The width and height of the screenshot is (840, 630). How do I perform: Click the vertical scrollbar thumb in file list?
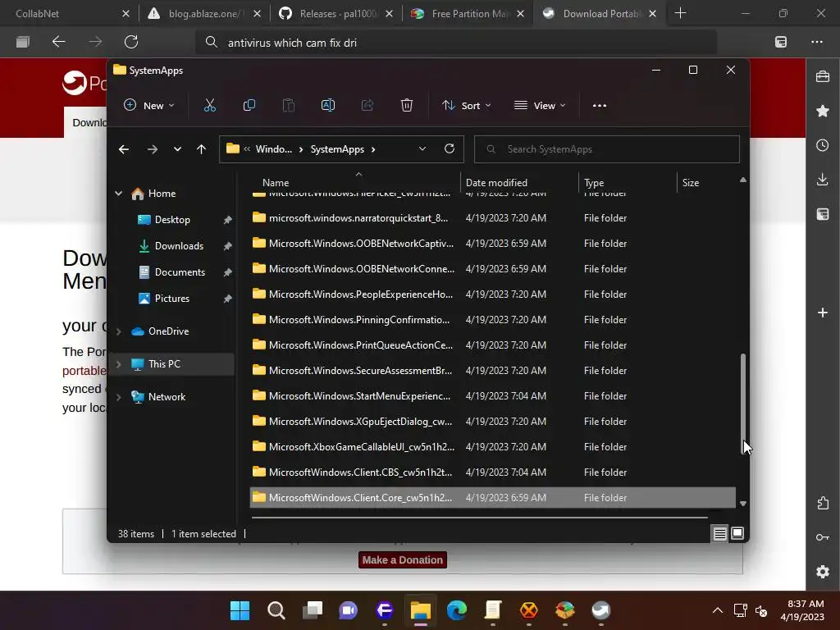743,402
